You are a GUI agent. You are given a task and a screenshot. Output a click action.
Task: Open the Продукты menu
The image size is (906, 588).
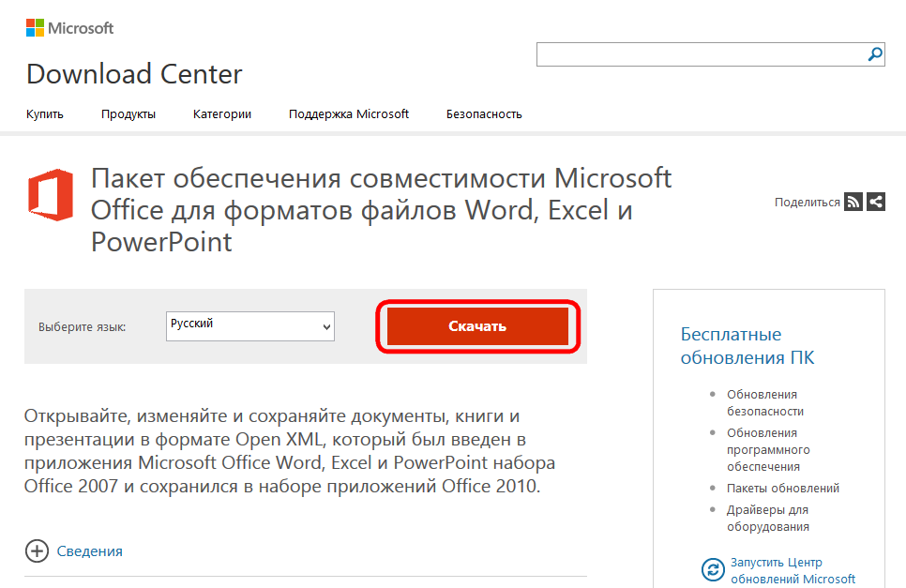[128, 114]
